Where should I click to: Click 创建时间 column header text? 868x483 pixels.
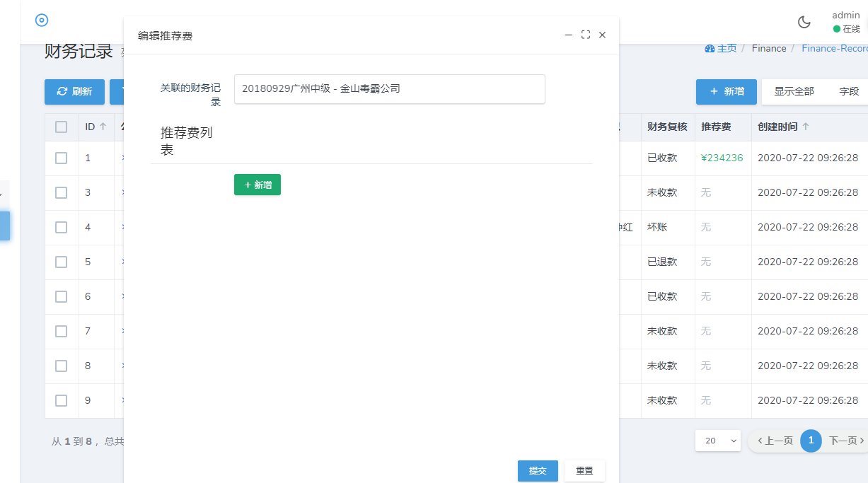tap(777, 127)
